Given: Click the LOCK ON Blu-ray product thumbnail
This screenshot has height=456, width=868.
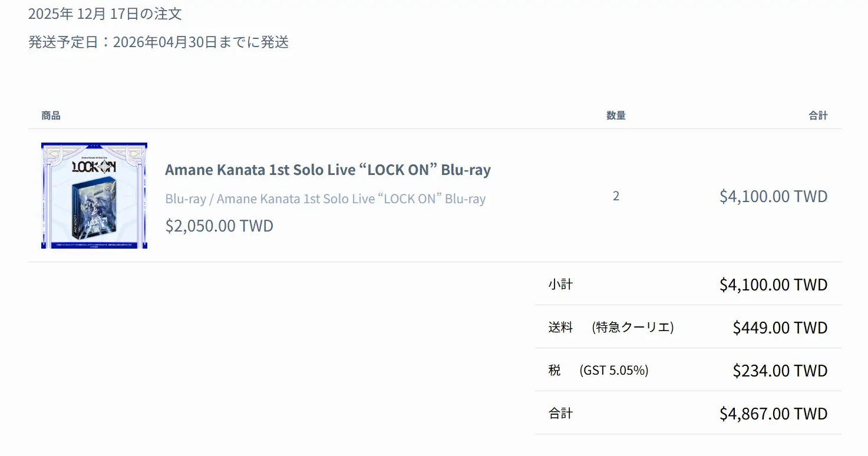Looking at the screenshot, I should (94, 195).
